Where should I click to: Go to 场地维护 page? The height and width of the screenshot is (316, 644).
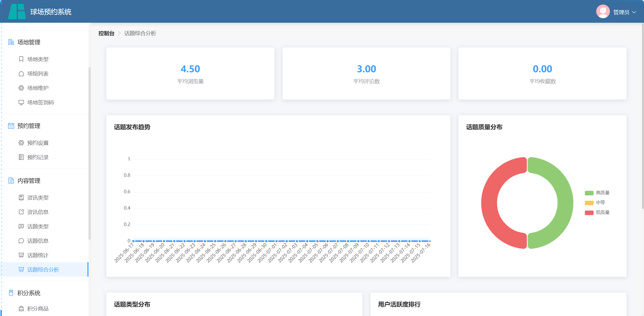(x=45, y=88)
